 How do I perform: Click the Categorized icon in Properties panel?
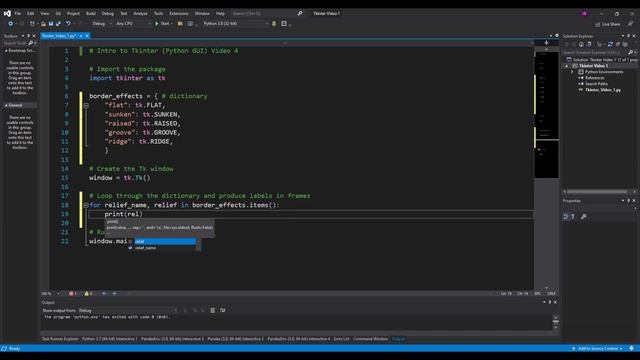[x=566, y=217]
